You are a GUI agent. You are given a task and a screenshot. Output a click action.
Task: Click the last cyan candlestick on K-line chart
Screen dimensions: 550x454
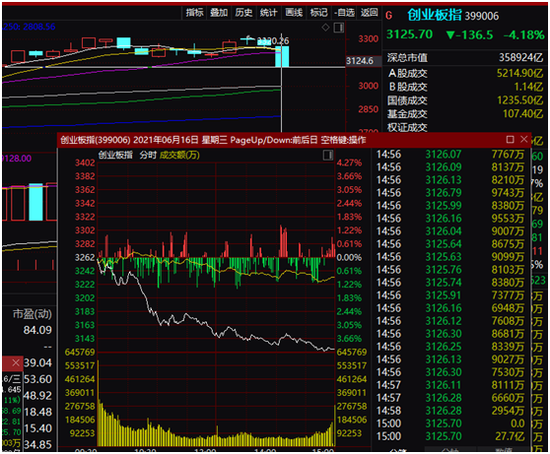coord(282,56)
